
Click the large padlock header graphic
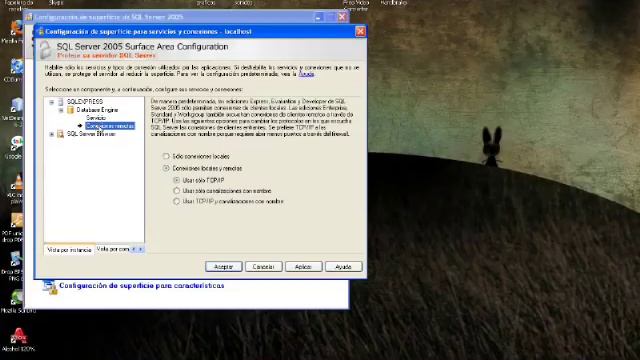point(45,51)
